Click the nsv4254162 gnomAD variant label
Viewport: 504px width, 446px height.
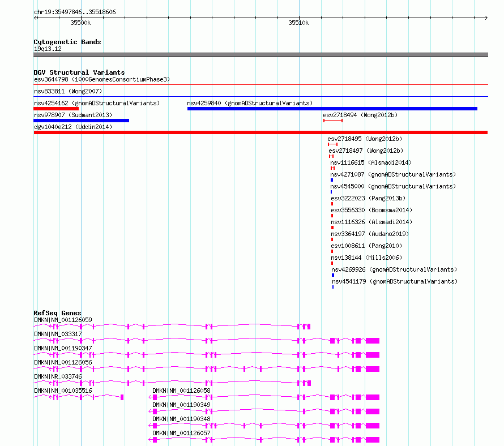(x=97, y=103)
